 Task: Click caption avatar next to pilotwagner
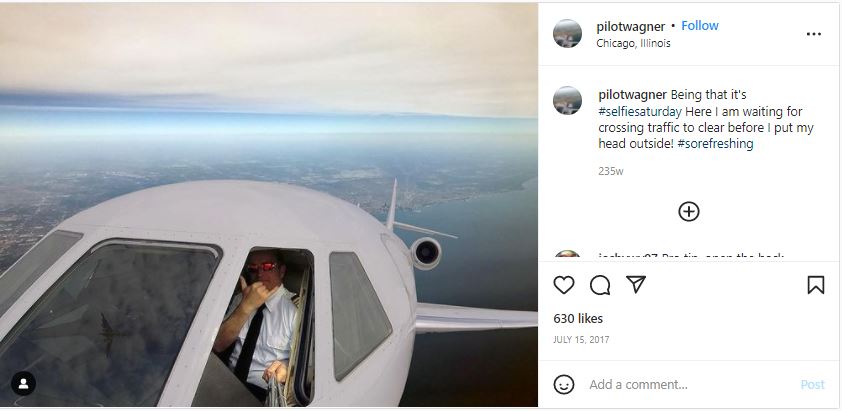[x=567, y=100]
